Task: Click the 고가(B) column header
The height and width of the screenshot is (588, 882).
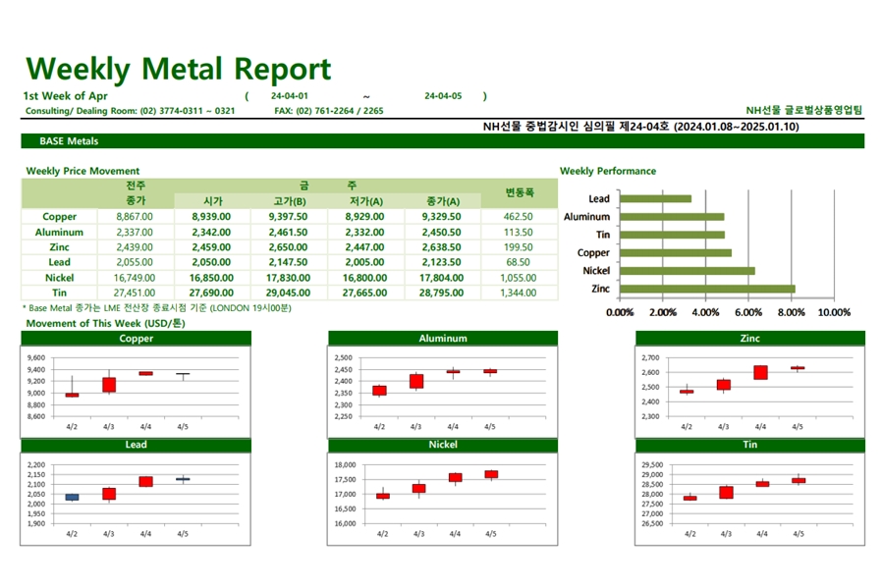Action: [289, 201]
